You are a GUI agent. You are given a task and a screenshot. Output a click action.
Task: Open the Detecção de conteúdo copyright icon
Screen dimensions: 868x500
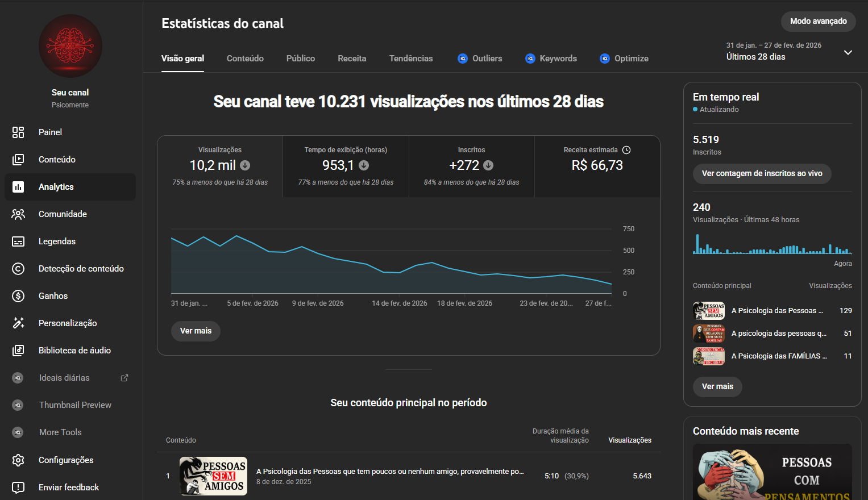[x=18, y=269]
